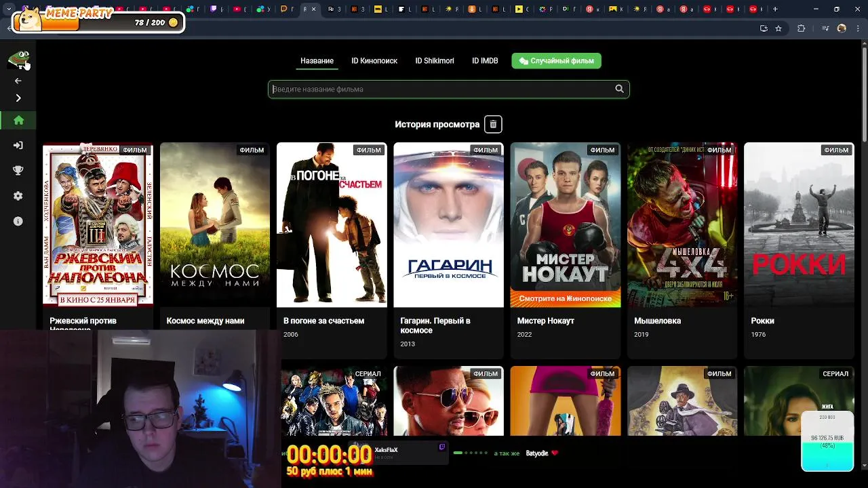
Task: Click the bookmark star in address bar
Action: pos(778,28)
